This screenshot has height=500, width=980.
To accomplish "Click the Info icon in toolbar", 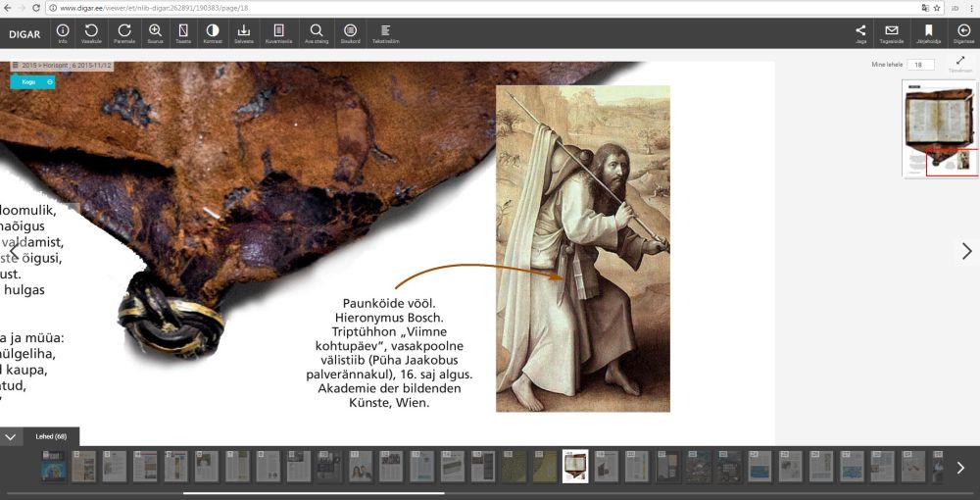I will click(63, 32).
